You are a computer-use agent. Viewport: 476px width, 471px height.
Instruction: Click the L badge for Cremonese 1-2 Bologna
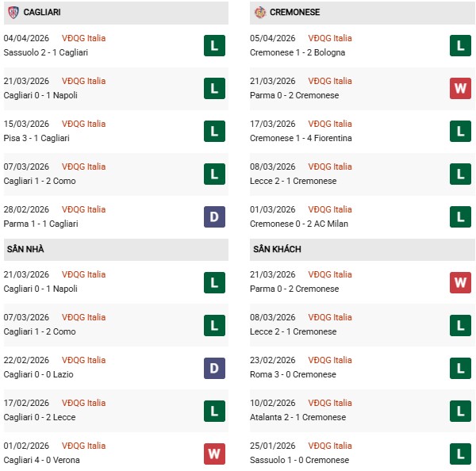coord(460,45)
